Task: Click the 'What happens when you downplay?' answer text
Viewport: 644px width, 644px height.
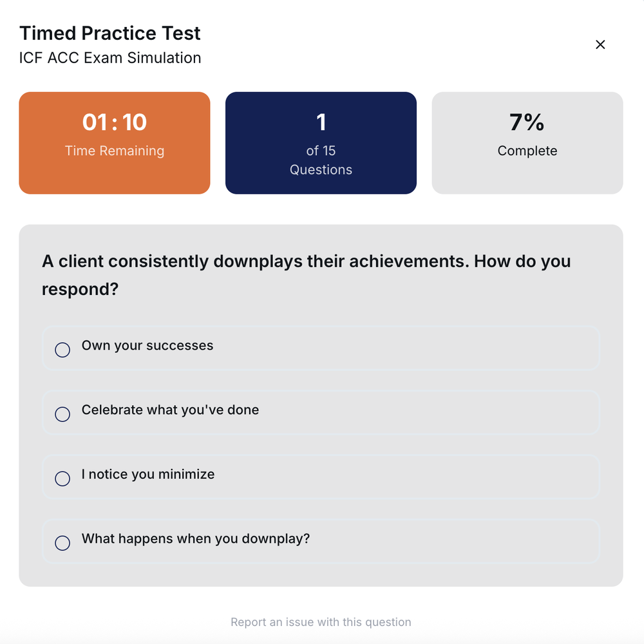Action: (196, 539)
